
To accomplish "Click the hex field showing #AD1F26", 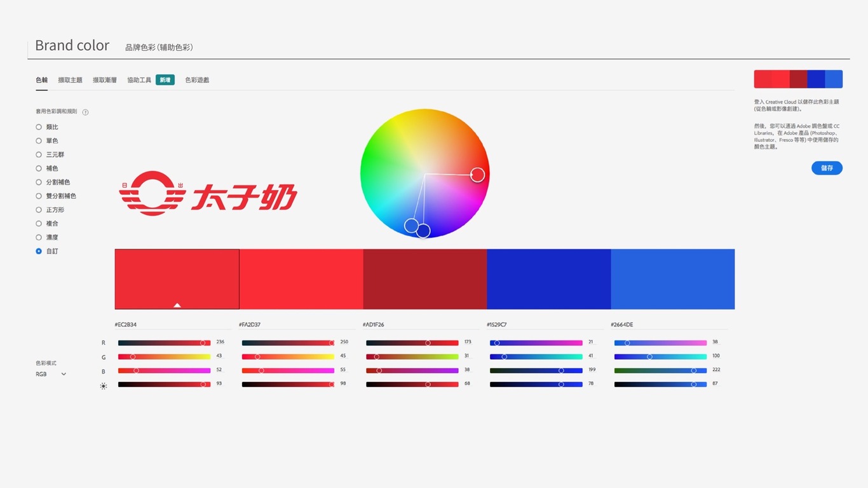I will [x=419, y=325].
